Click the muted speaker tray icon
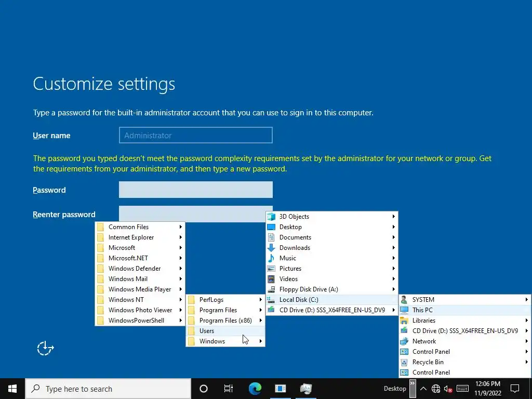This screenshot has width=532, height=399. (x=448, y=389)
